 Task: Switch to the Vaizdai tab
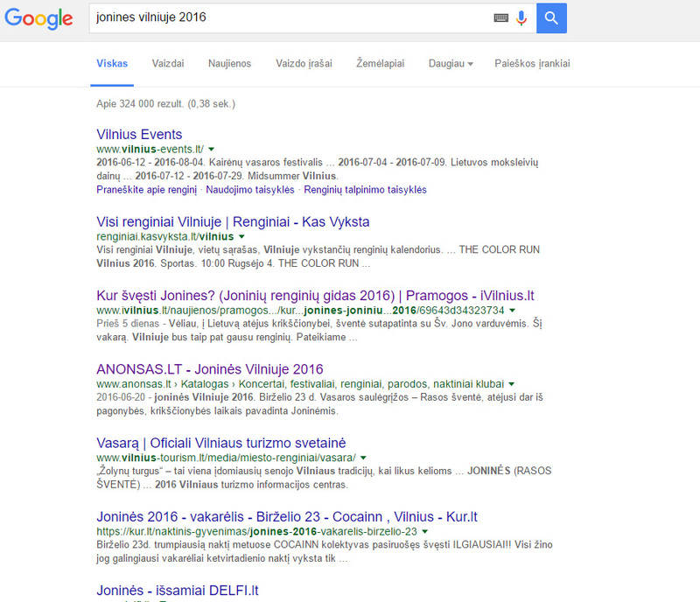(x=168, y=63)
